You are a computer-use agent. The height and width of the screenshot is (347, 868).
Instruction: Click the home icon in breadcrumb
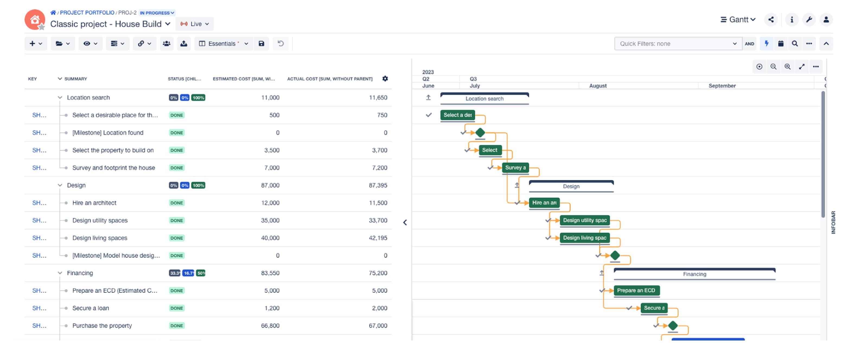53,12
